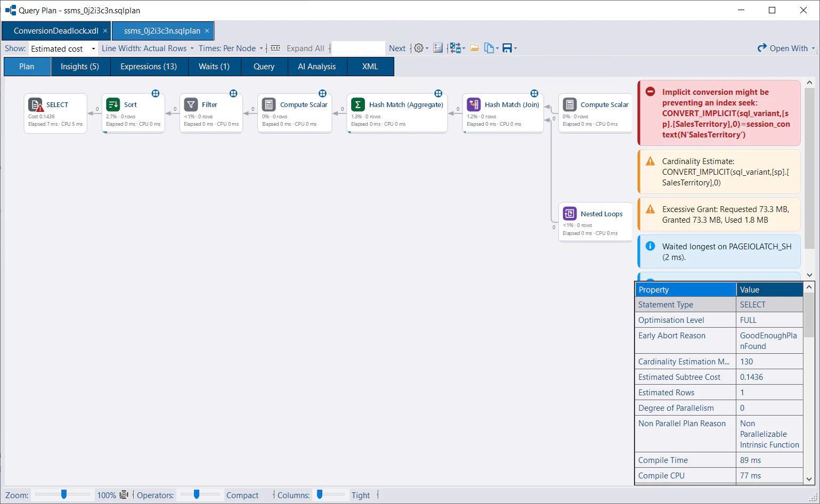Open the Waits (1) tab

(214, 67)
